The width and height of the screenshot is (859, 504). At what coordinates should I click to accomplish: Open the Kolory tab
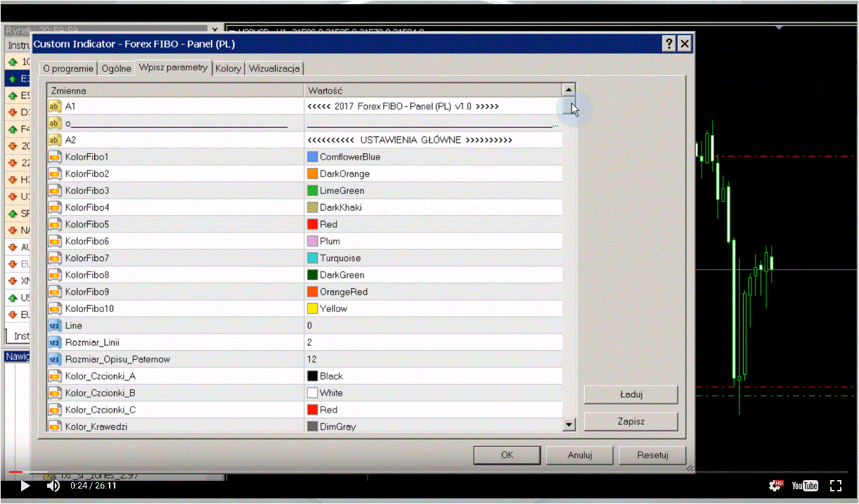tap(228, 68)
